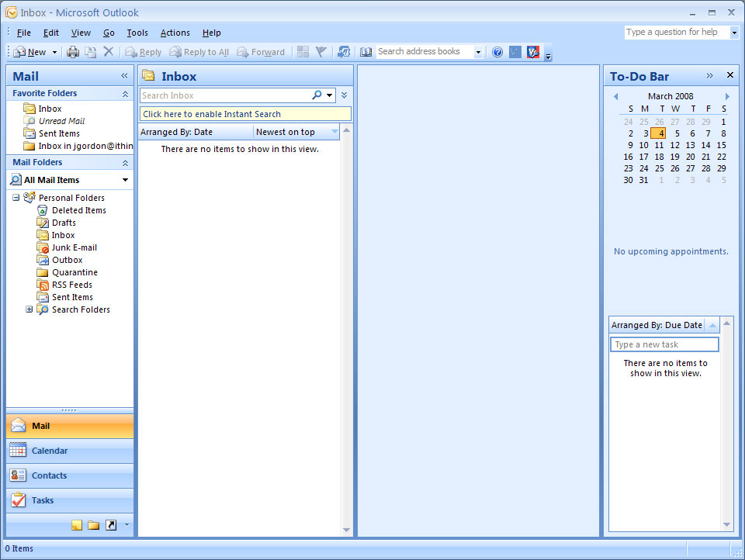Click the Reply toolbar button
Viewport: 745px width, 560px height.
143,52
